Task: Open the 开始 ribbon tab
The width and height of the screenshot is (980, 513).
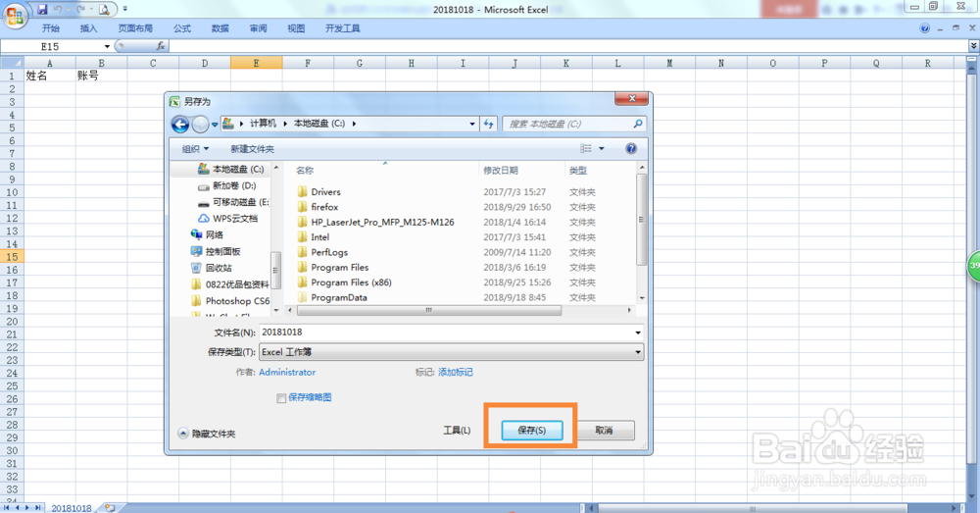Action: (51, 28)
